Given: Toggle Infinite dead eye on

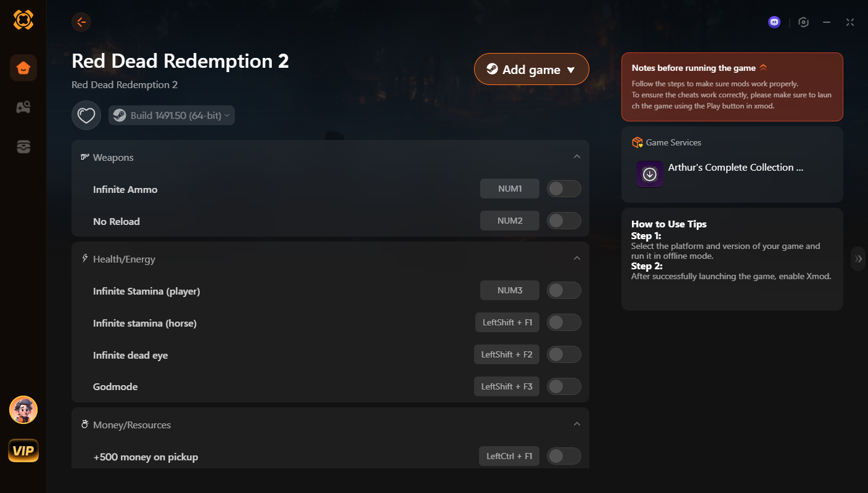Looking at the screenshot, I should pos(563,354).
